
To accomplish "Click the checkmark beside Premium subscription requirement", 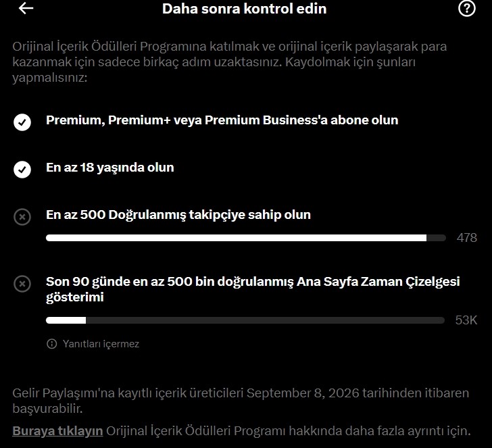I will point(22,122).
